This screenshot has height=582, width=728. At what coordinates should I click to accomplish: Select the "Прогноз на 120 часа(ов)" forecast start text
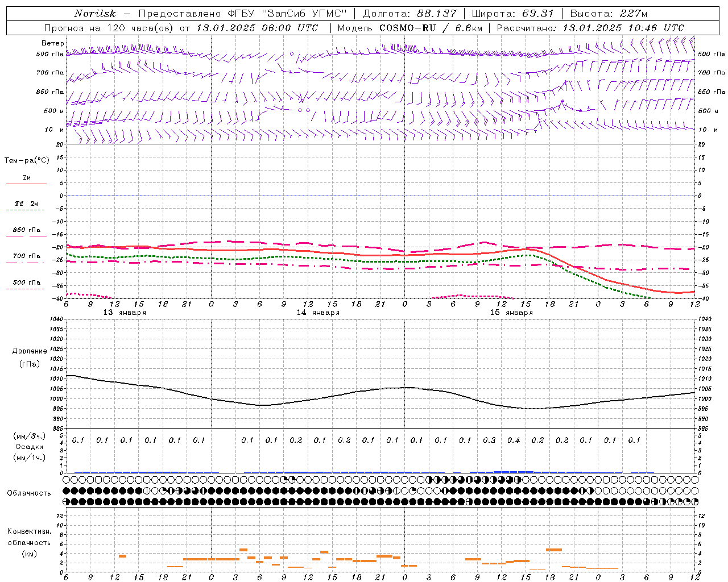[x=110, y=28]
